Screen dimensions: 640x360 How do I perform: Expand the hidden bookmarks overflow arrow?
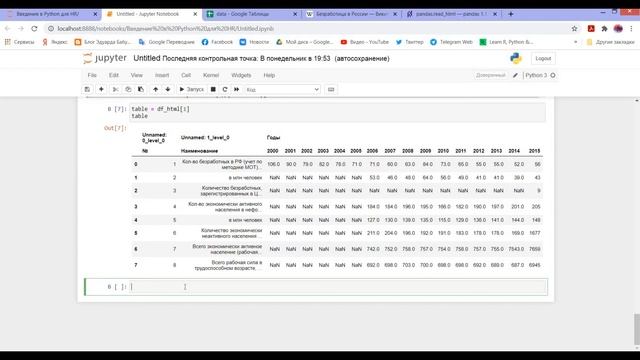point(576,42)
